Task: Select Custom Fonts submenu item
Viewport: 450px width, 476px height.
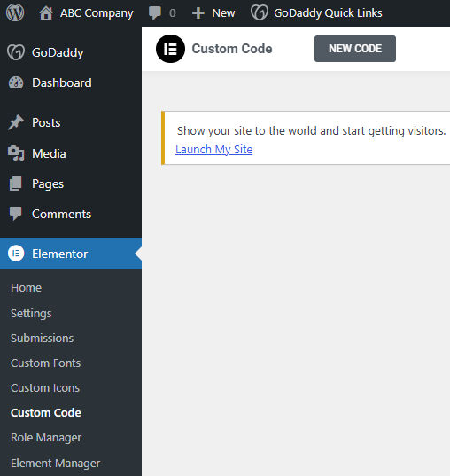Action: pos(45,363)
